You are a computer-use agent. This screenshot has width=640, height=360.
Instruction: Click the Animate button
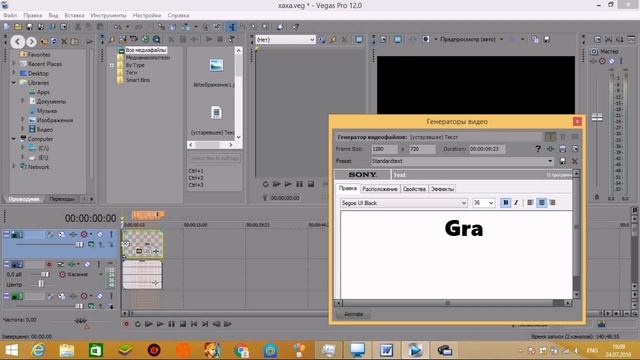(x=353, y=314)
